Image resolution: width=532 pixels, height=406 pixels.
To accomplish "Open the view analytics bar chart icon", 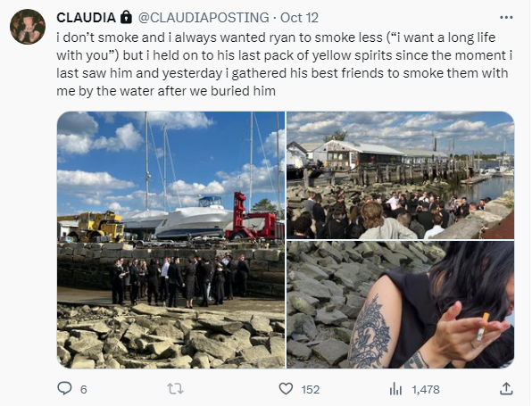I will [x=395, y=389].
